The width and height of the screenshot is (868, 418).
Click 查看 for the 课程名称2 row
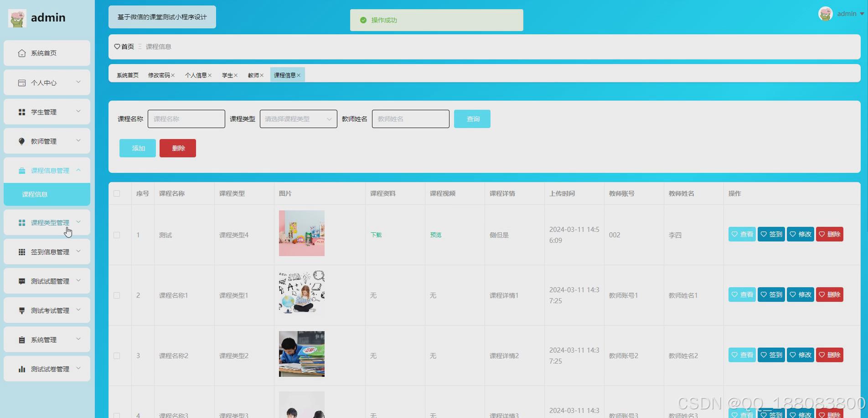[x=742, y=355]
